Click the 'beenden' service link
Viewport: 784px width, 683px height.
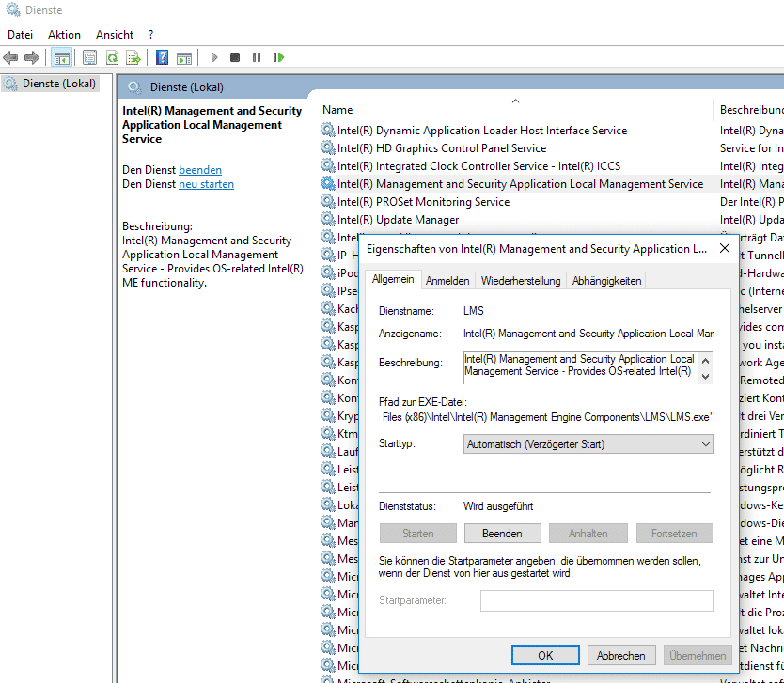click(200, 170)
